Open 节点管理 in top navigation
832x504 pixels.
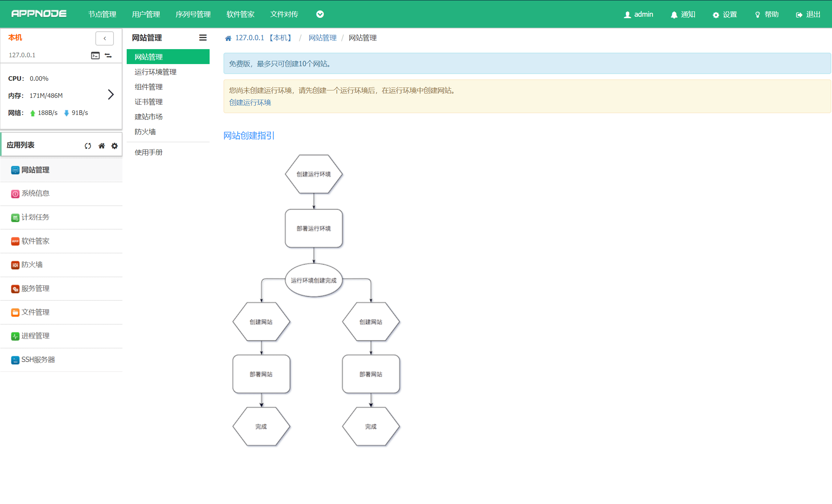(102, 14)
